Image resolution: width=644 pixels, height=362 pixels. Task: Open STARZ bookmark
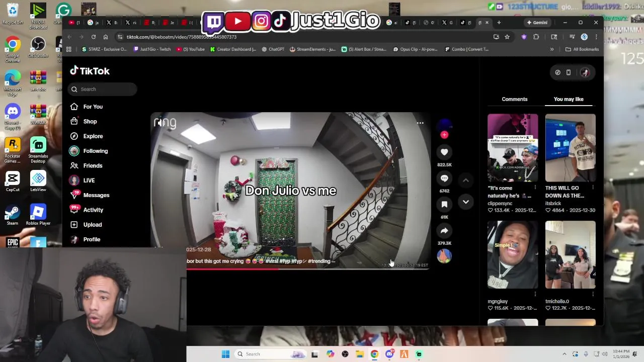[x=104, y=49]
